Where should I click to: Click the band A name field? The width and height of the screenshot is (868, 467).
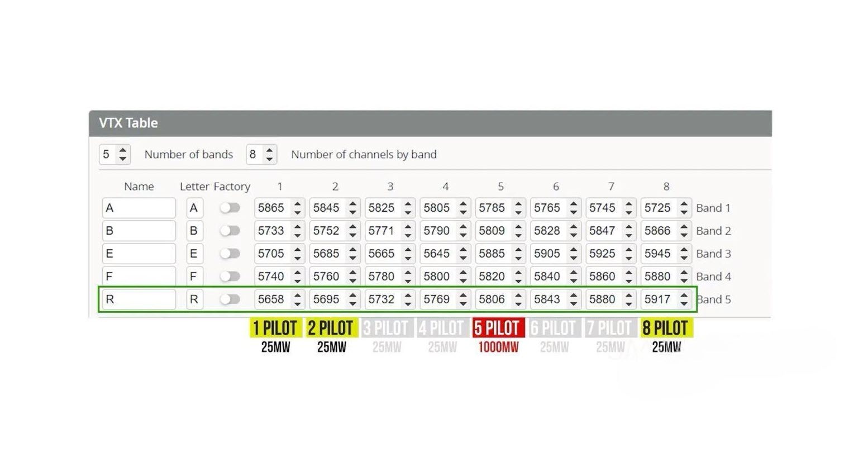click(x=139, y=208)
